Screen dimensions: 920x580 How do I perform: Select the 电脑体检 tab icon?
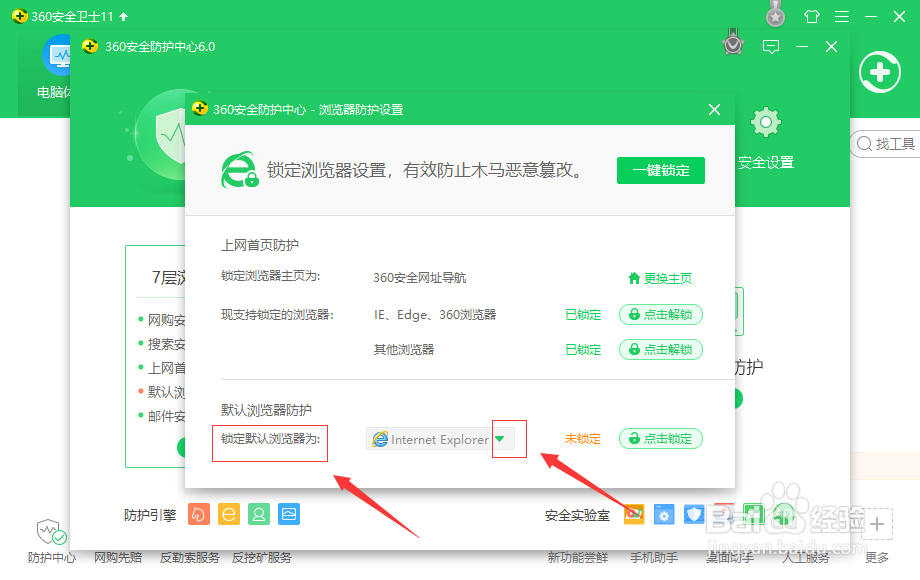[x=59, y=55]
